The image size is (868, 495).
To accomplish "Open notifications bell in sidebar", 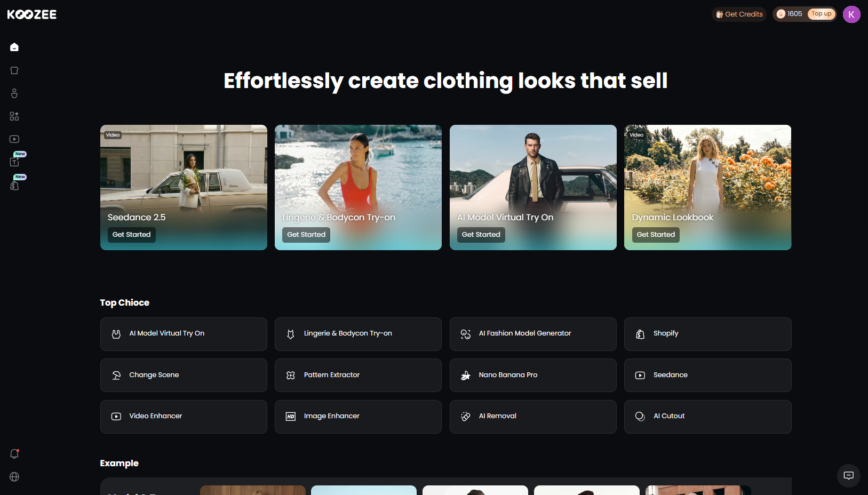I will tap(14, 454).
